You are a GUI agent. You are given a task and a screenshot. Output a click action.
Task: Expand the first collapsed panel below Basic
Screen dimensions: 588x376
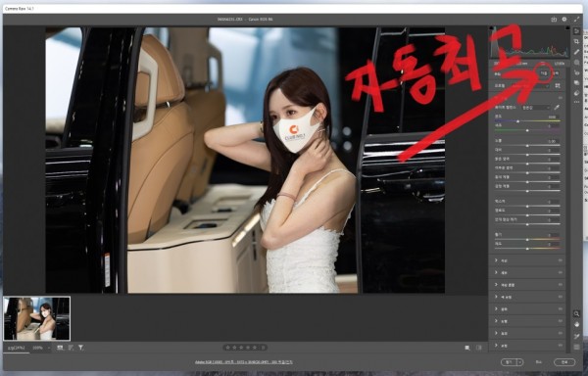[x=527, y=260]
